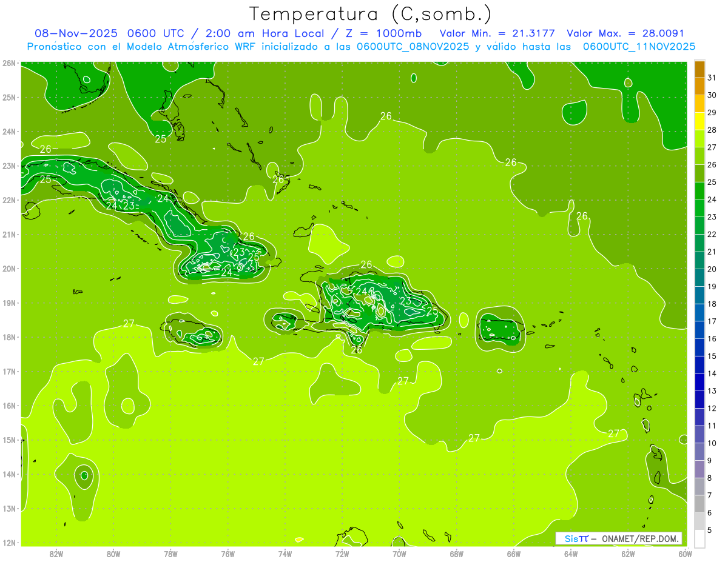
Task: Click the "23N" latitude axis label
Action: 8,166
